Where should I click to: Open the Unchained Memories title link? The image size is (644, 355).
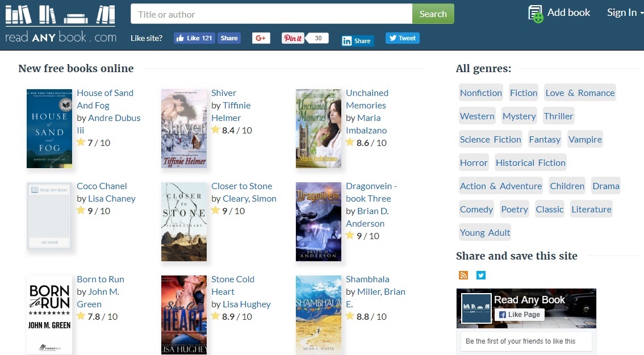(x=367, y=99)
